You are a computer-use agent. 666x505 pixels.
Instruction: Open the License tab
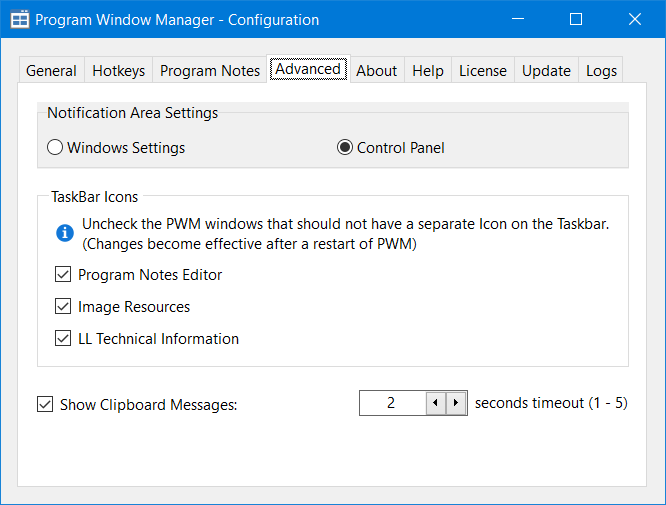(x=482, y=71)
